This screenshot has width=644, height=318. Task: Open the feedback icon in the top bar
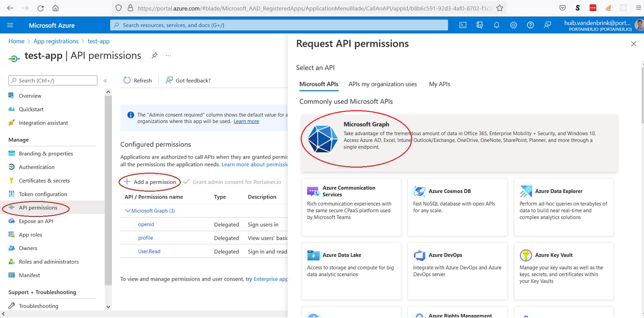click(x=547, y=25)
